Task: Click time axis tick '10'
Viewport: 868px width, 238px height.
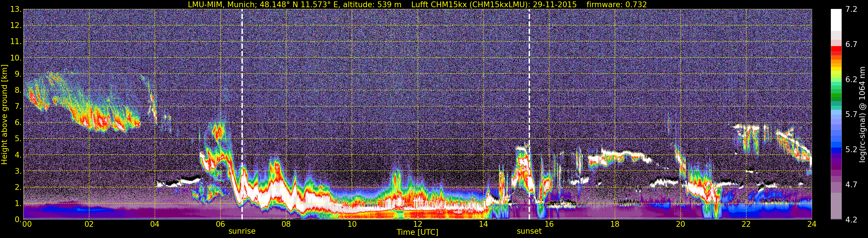Action: pos(352,224)
